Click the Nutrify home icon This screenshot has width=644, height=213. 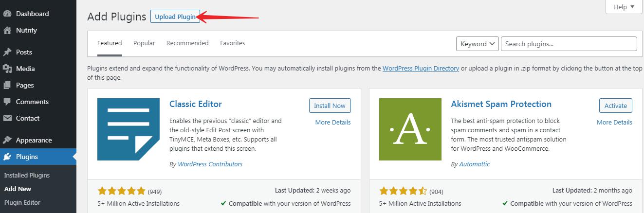click(x=7, y=30)
